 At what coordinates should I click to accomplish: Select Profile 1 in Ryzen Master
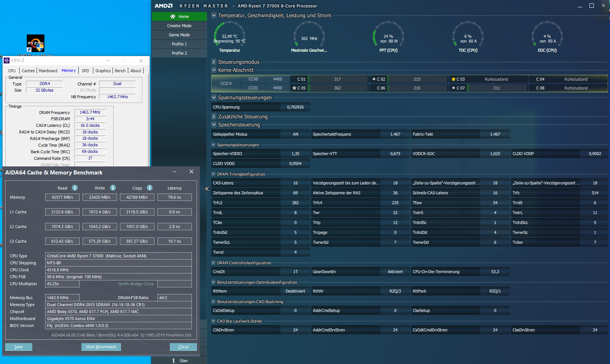point(179,44)
